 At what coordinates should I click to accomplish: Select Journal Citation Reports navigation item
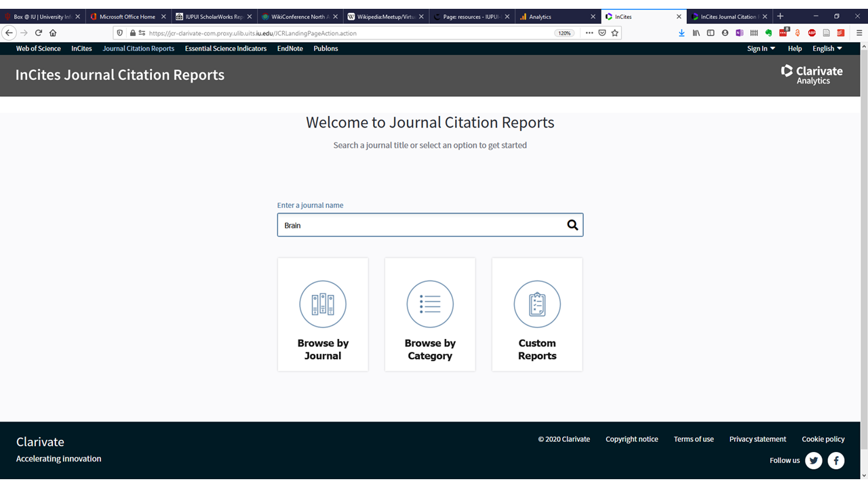[138, 49]
